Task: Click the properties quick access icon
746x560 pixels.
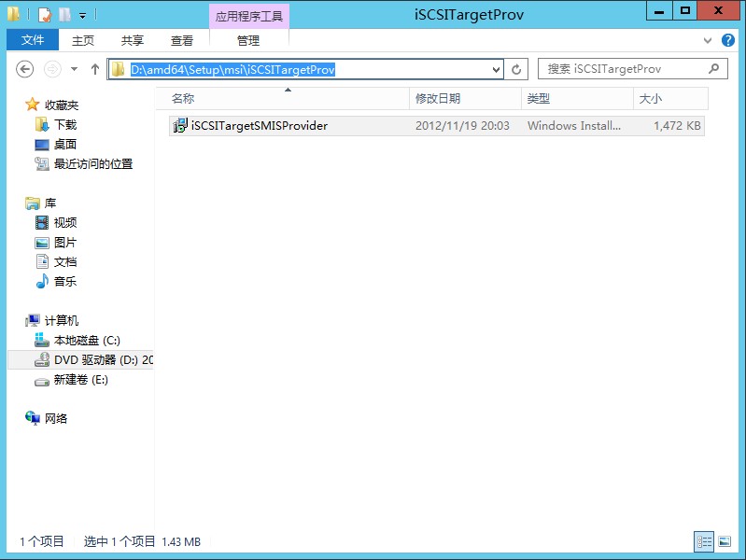Action: [x=44, y=15]
